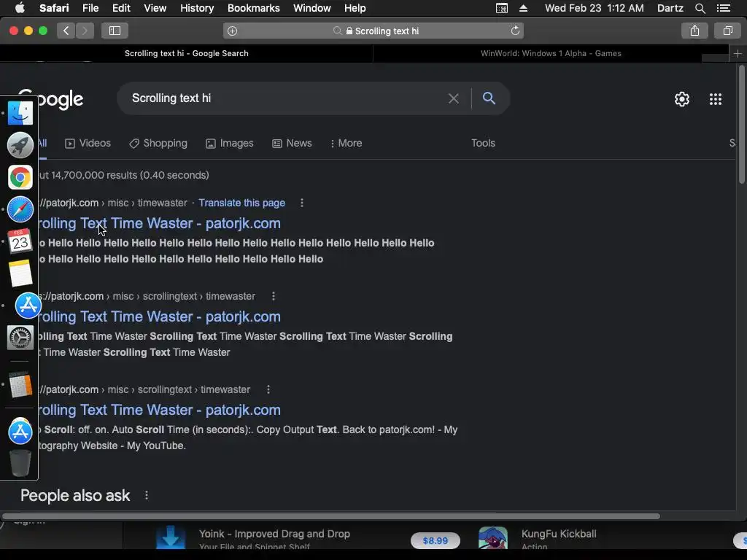Open options for first patorjk result
This screenshot has width=747, height=560.
tap(301, 203)
